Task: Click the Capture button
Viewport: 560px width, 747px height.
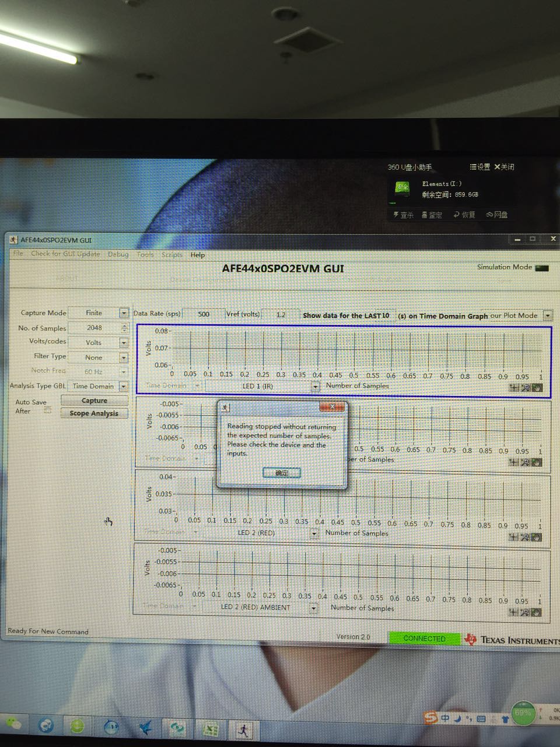Action: point(94,400)
